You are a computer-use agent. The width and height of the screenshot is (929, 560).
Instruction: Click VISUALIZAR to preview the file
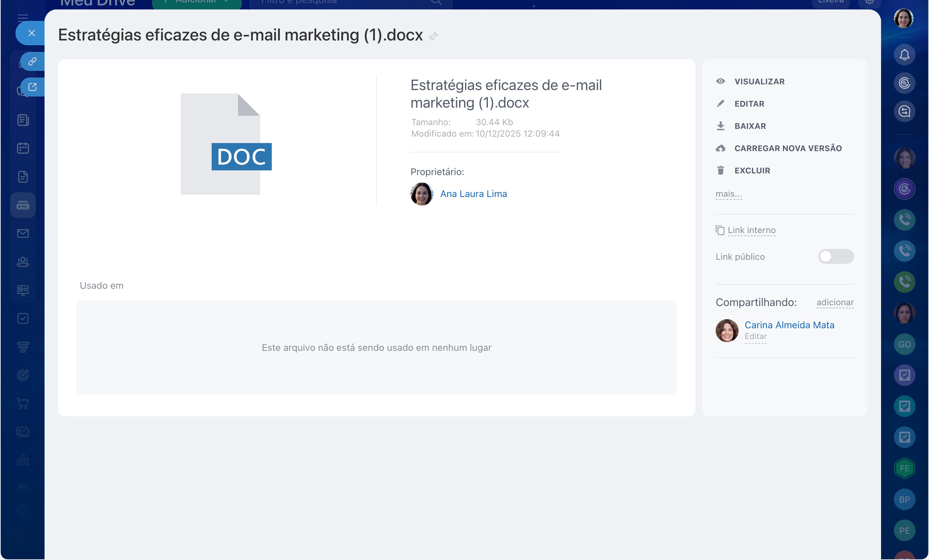(x=759, y=81)
